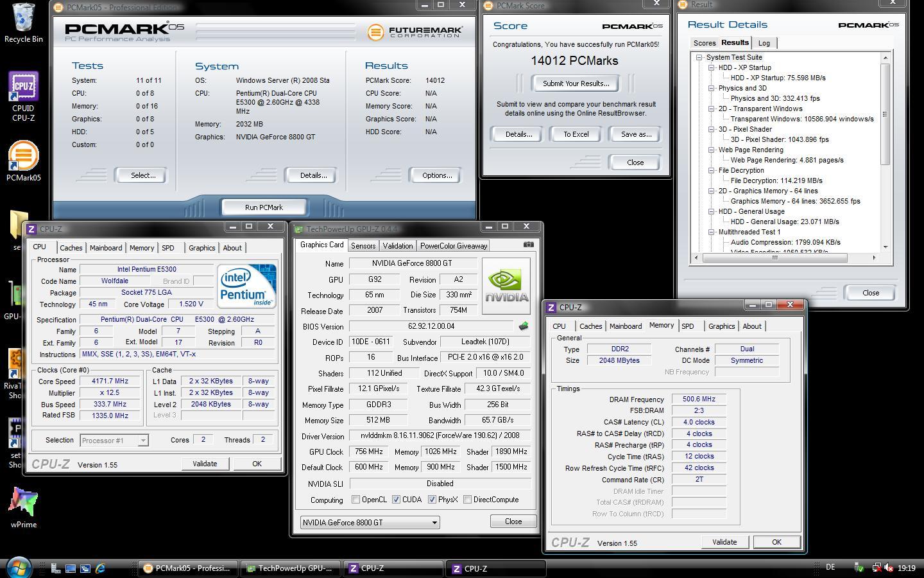Open GPU selection dropdown NVIDIA GeForce 8800 GT
Viewport: 924px width, 578px height.
tap(370, 523)
